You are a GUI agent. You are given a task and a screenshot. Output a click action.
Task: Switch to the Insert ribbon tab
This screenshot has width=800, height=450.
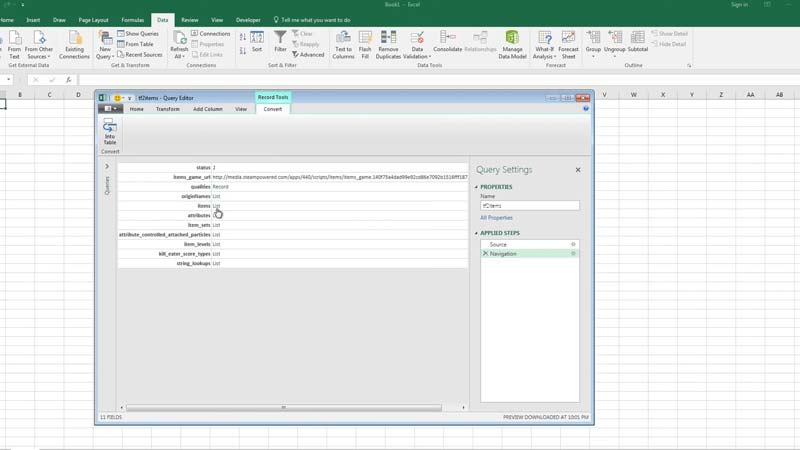33,20
